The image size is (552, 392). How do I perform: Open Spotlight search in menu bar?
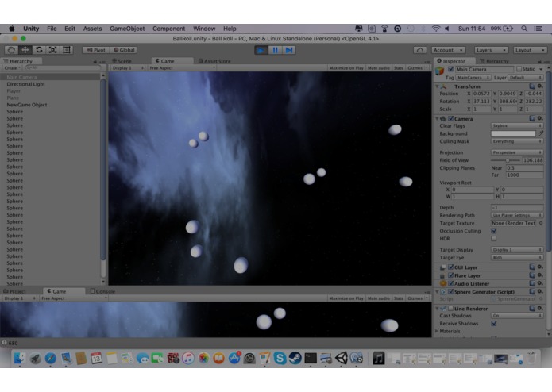[524, 29]
